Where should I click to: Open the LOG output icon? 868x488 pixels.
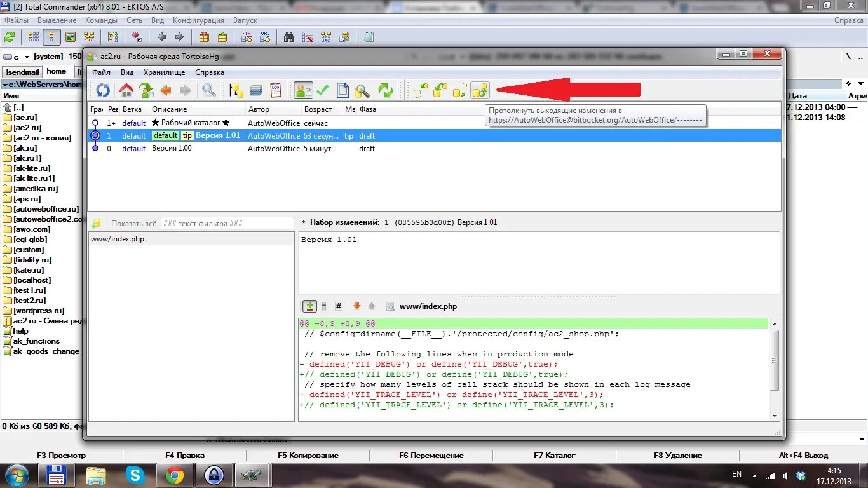coord(276,90)
